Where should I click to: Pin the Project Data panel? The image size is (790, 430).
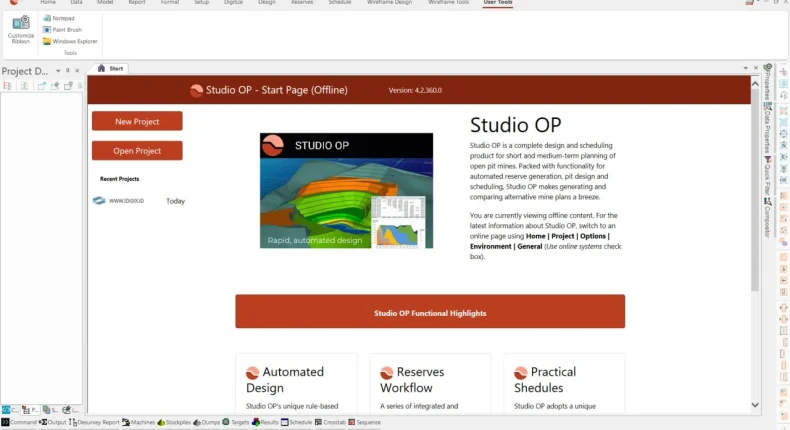[x=68, y=71]
